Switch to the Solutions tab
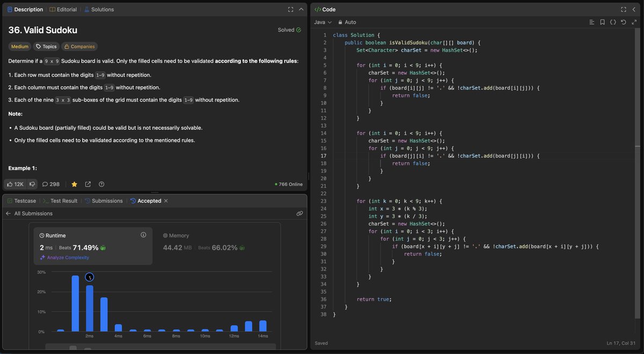 pyautogui.click(x=98, y=9)
